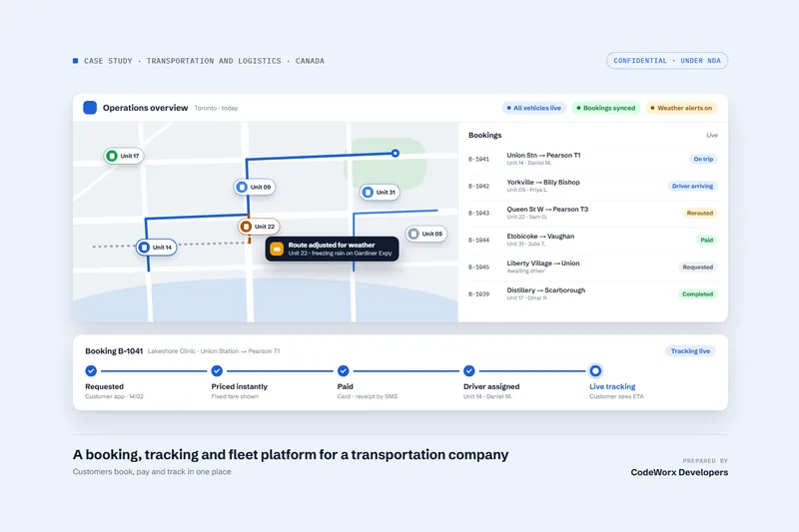Click the Live label in Bookings header
Image resolution: width=799 pixels, height=532 pixels.
click(x=712, y=136)
